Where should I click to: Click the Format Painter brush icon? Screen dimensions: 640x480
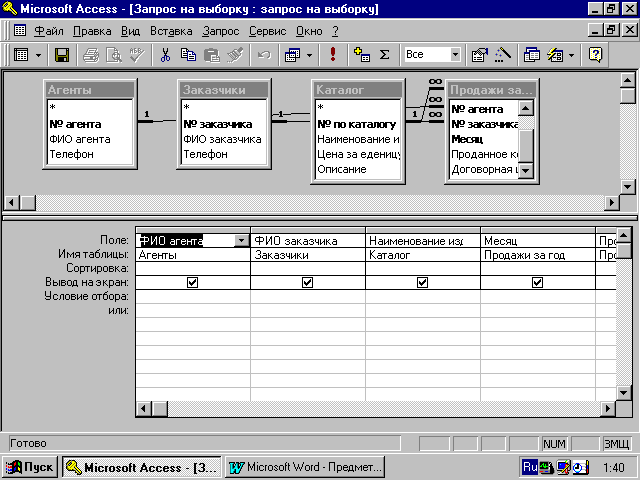pos(236,55)
